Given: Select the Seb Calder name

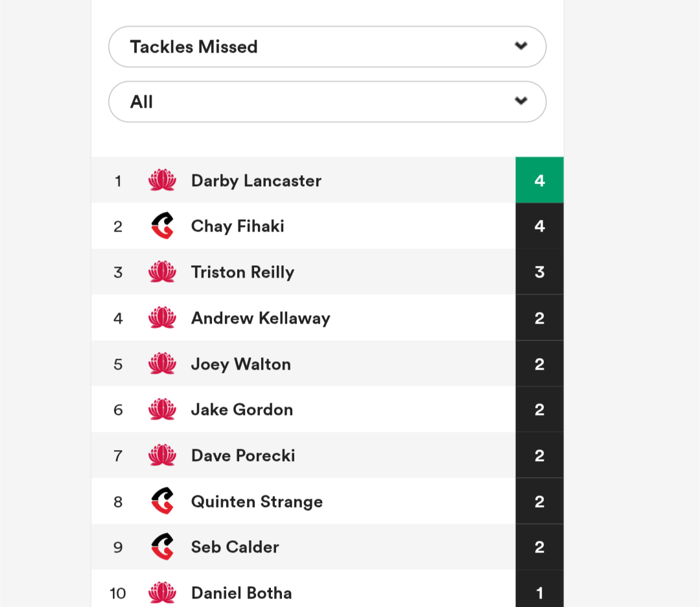Looking at the screenshot, I should [x=235, y=547].
